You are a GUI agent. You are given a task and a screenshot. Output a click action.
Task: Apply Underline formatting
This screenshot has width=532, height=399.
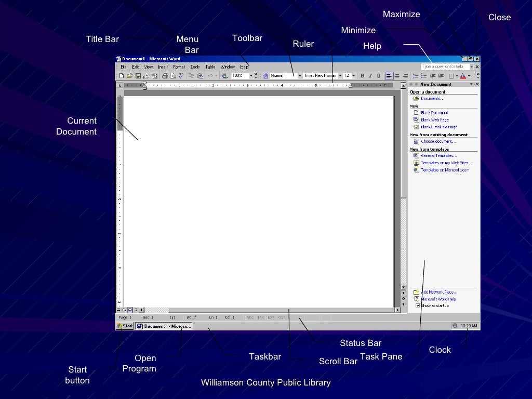[379, 76]
